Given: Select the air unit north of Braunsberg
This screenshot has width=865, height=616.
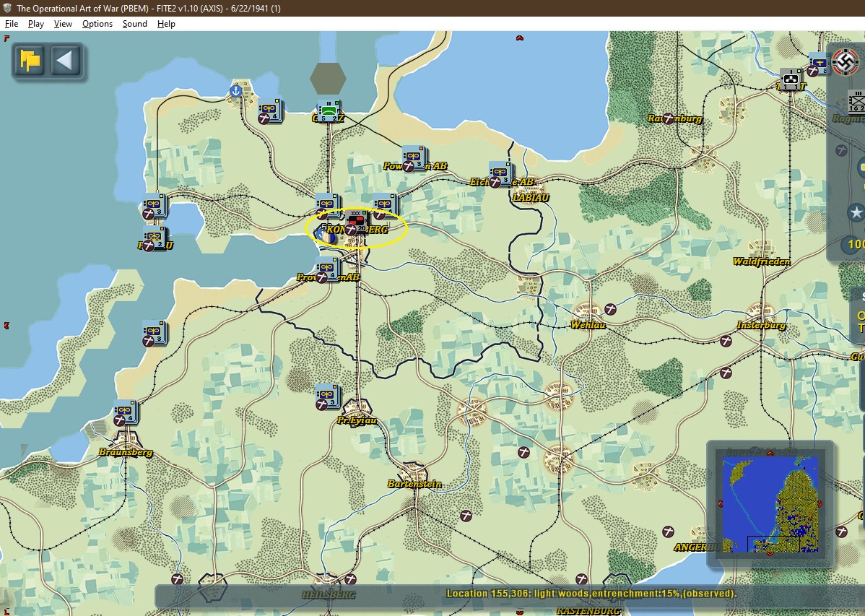Looking at the screenshot, I should (x=126, y=412).
